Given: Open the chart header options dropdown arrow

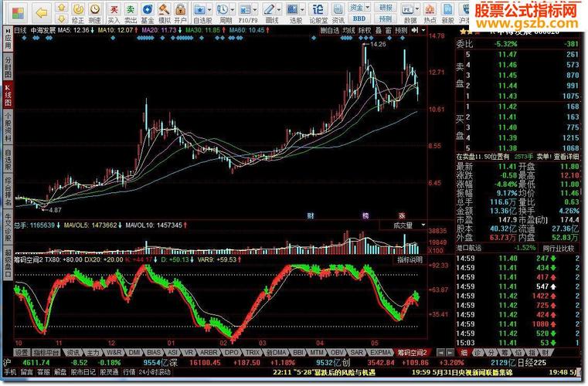Looking at the screenshot, I should (423, 30).
